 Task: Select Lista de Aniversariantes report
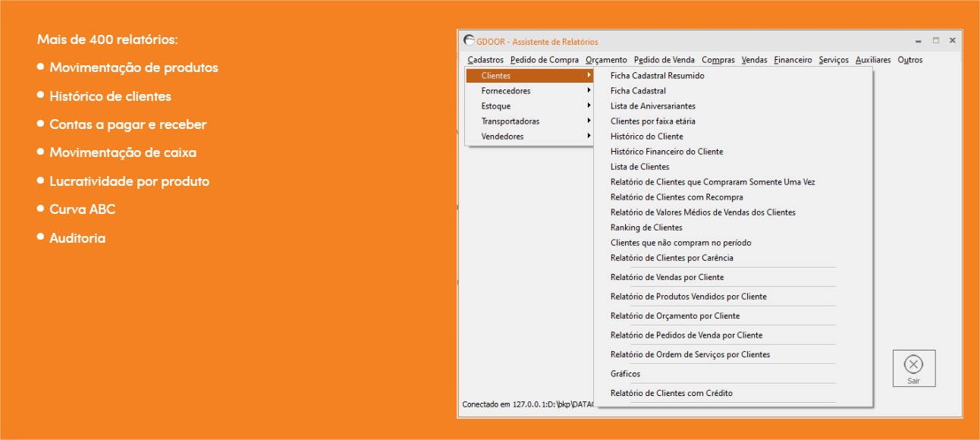click(652, 106)
